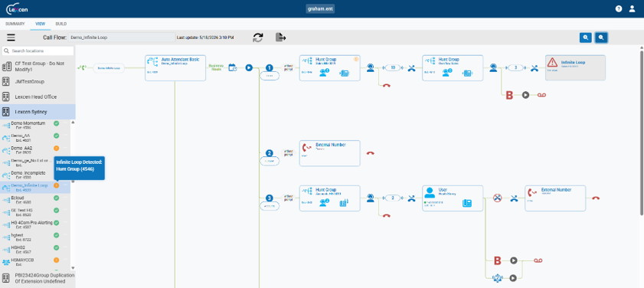Click the red Infinite Loop warning triangle
This screenshot has width=644, height=288.
point(552,62)
